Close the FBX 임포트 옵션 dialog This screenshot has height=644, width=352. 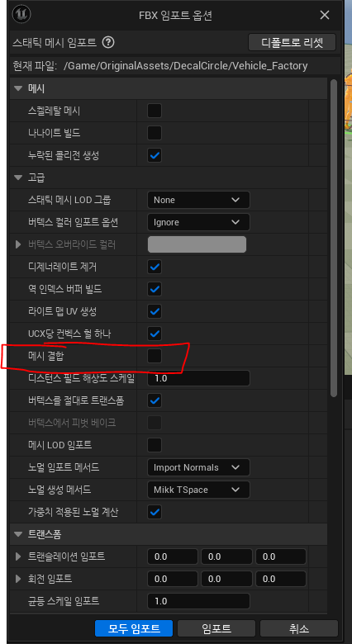(x=325, y=16)
